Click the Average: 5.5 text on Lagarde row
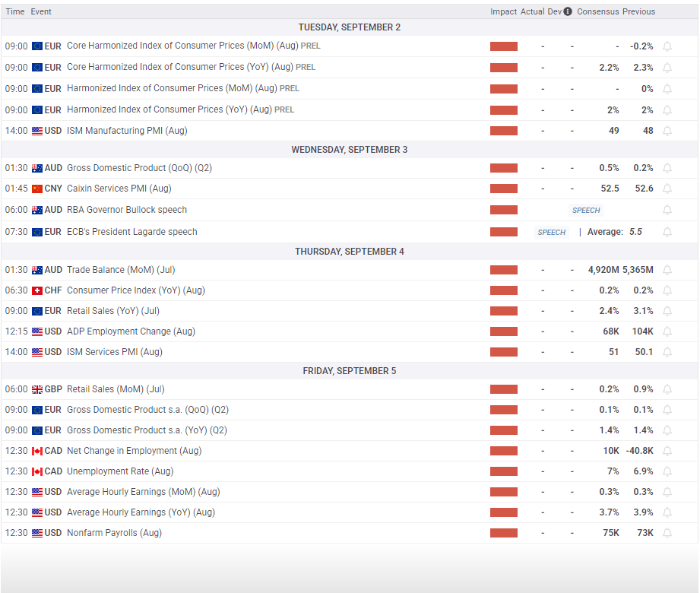Viewport: 700px width, 593px height. (615, 232)
